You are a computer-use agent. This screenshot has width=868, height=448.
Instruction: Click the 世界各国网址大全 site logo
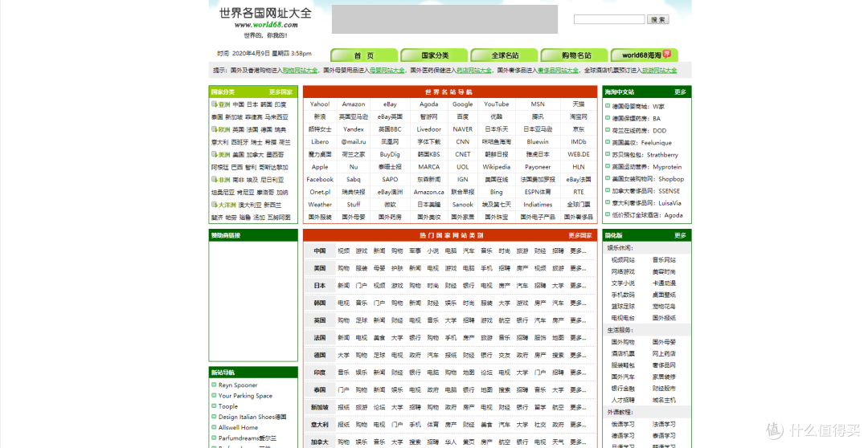tap(265, 14)
